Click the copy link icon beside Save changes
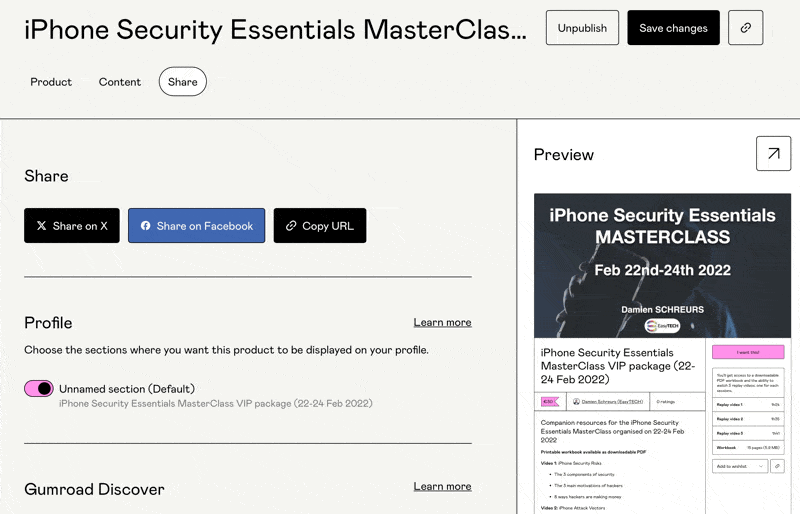This screenshot has width=800, height=514. click(x=746, y=28)
